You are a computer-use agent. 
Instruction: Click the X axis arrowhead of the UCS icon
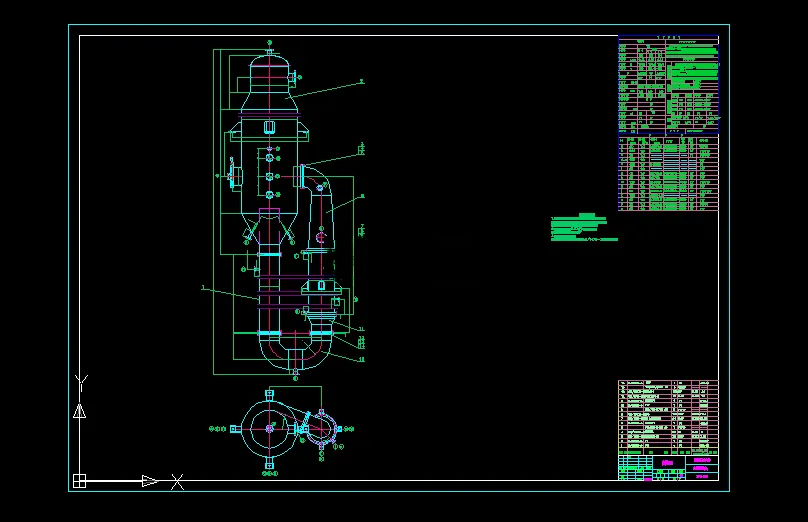(150, 481)
